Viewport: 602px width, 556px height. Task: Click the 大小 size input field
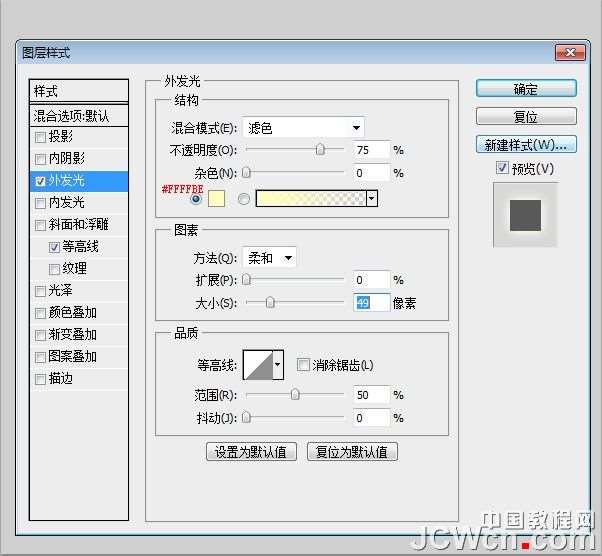[371, 302]
